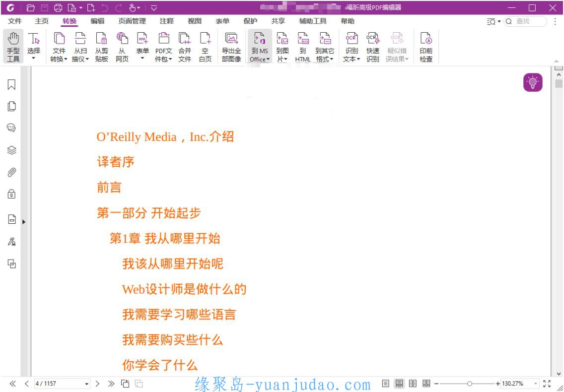Go to previous page arrow in status bar
Viewport: 564px width, 392px height.
coord(26,384)
